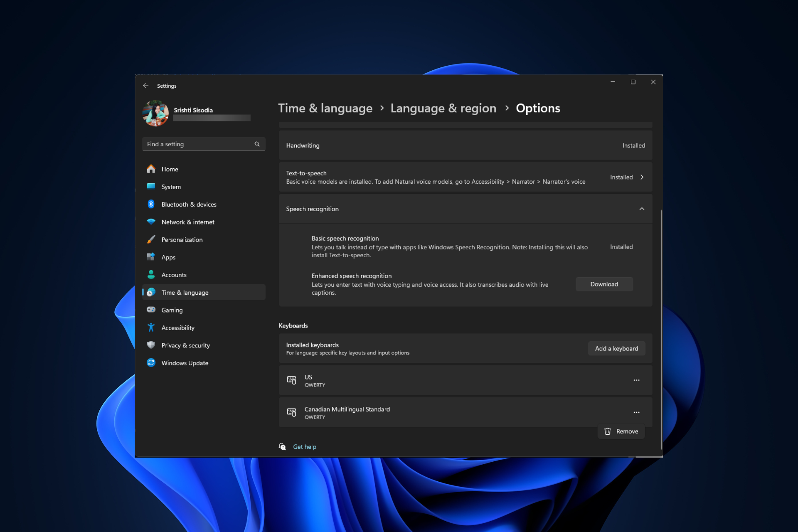
Task: Click the Network & internet icon
Action: coord(152,222)
